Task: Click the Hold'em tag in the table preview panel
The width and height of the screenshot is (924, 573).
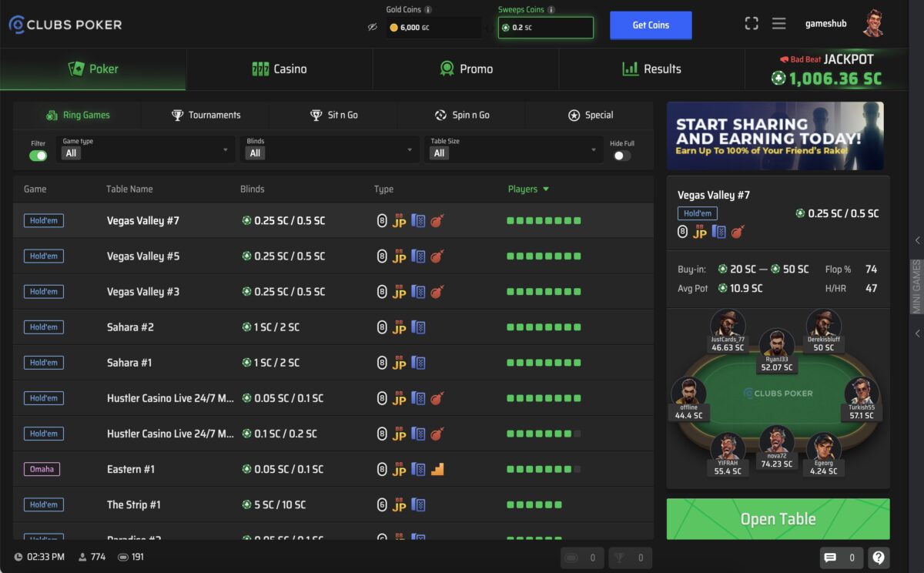Action: [x=698, y=213]
